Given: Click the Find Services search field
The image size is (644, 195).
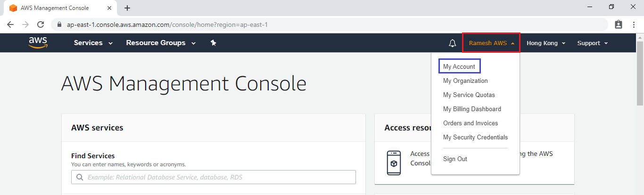Looking at the screenshot, I should click(x=214, y=178).
